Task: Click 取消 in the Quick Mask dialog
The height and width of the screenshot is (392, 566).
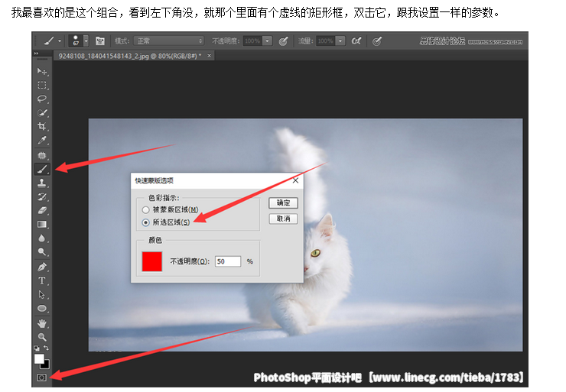Action: coord(283,219)
